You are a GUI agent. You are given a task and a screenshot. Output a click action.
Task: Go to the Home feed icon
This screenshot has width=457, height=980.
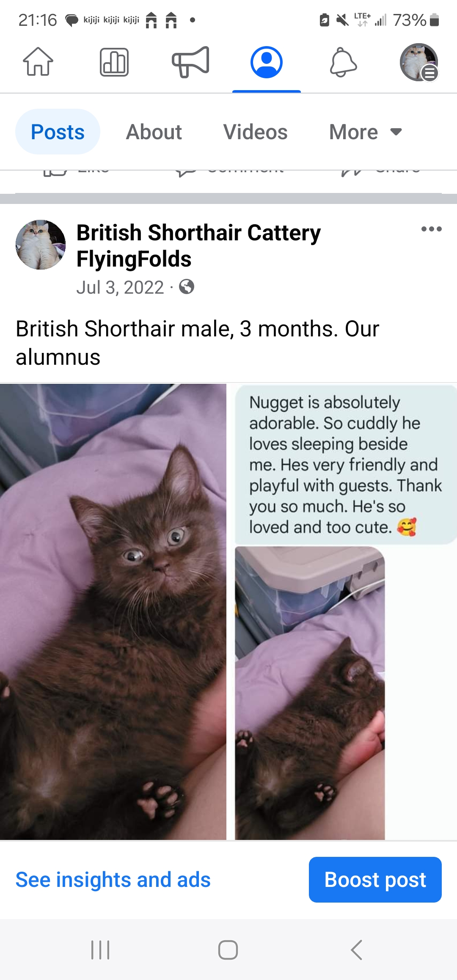38,62
